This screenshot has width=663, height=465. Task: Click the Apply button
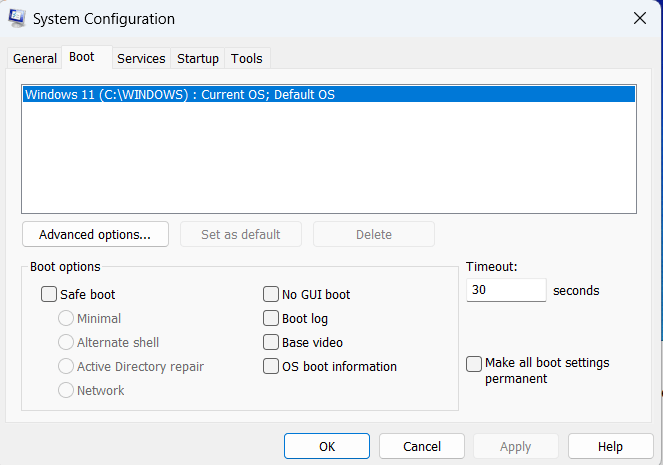[x=515, y=446]
